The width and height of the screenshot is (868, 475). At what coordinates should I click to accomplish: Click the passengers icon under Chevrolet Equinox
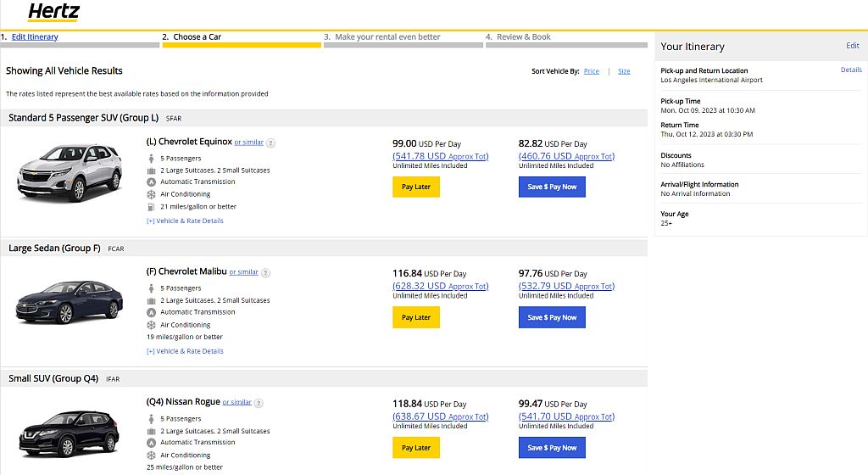[x=151, y=159]
